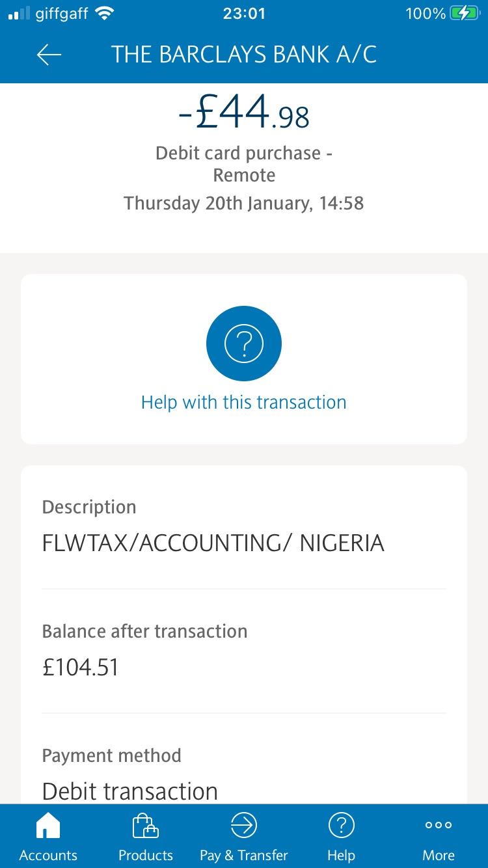Screen dimensions: 488x868
Task: Open the Accounts home icon
Action: (48, 826)
